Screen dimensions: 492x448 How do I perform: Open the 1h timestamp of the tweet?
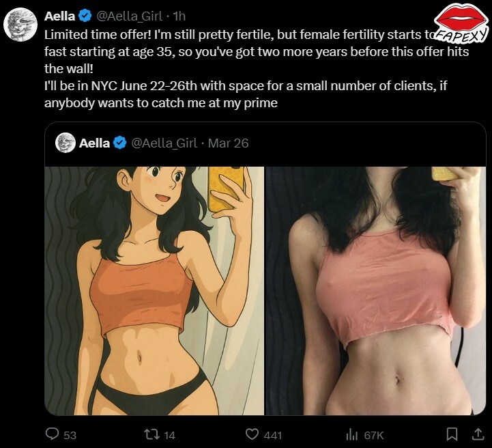(179, 16)
